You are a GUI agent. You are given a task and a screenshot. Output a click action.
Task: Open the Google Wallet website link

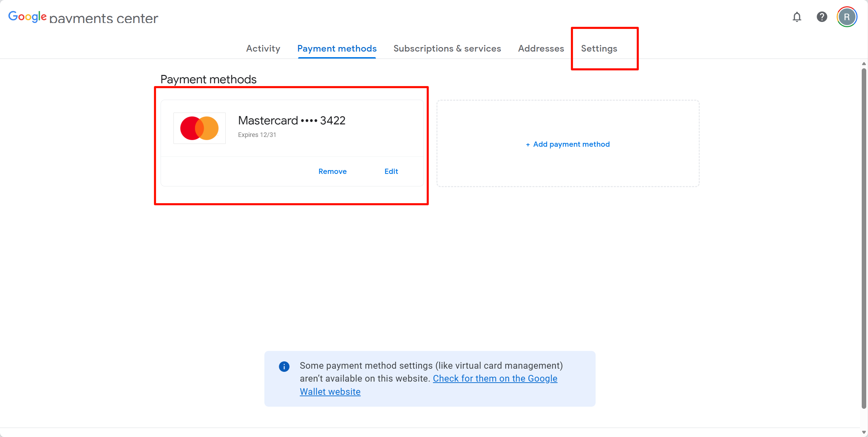495,379
